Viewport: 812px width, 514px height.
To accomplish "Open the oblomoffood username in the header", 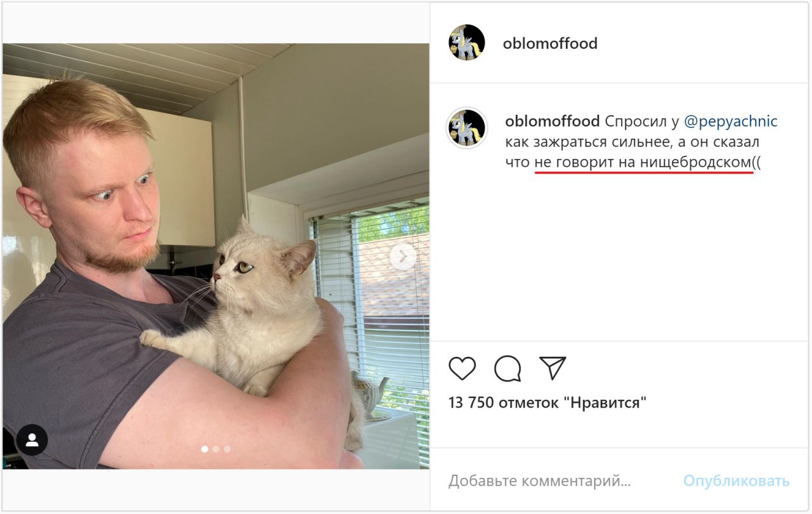I will point(550,43).
